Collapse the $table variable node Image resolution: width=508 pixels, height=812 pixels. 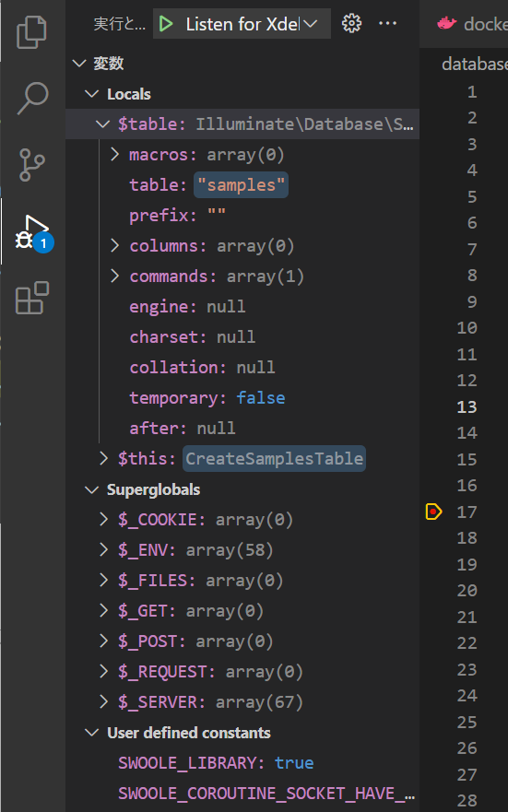(103, 124)
